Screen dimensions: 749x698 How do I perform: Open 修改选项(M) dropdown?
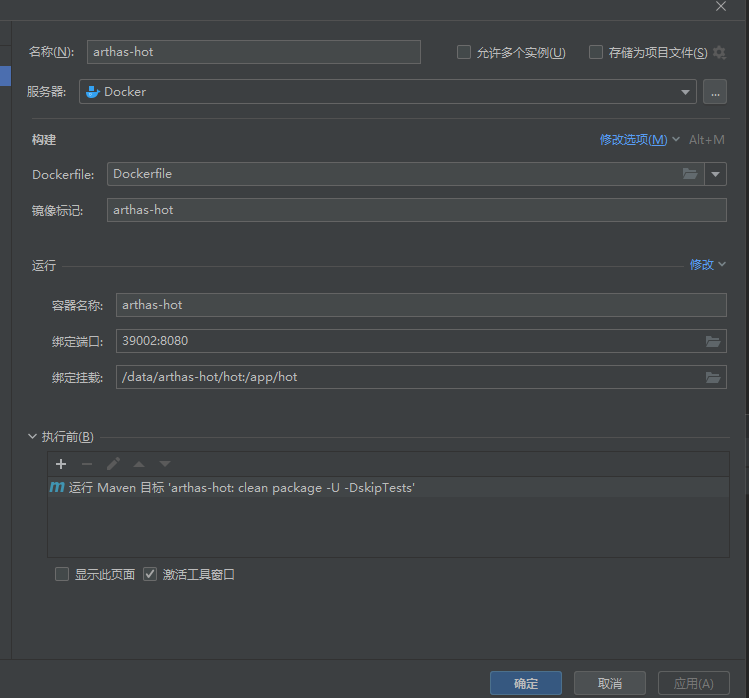tap(639, 140)
